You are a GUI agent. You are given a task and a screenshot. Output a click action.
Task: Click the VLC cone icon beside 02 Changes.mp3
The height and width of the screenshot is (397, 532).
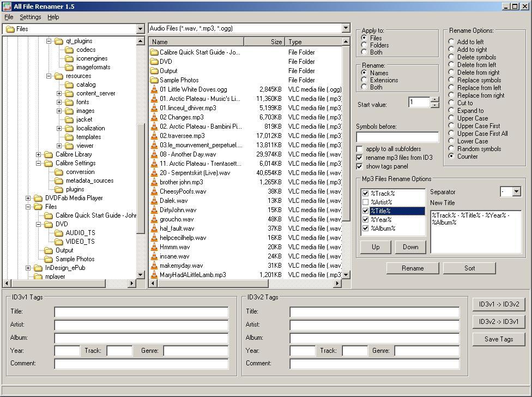click(154, 117)
